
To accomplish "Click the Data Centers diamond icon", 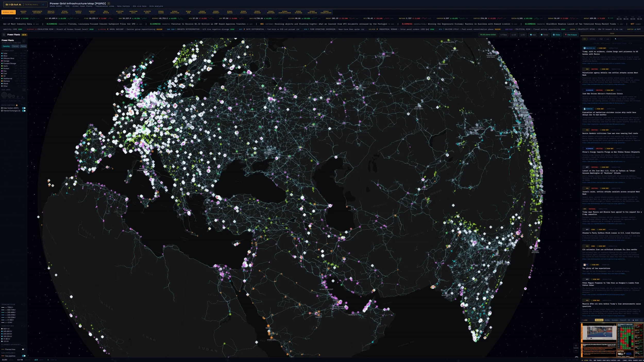I will tap(2, 108).
